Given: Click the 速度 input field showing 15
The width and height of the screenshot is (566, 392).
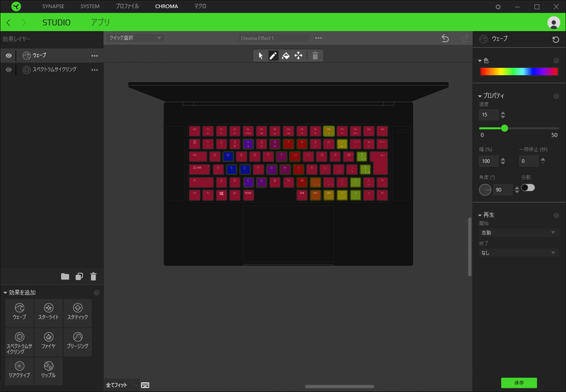Looking at the screenshot, I should click(x=488, y=115).
